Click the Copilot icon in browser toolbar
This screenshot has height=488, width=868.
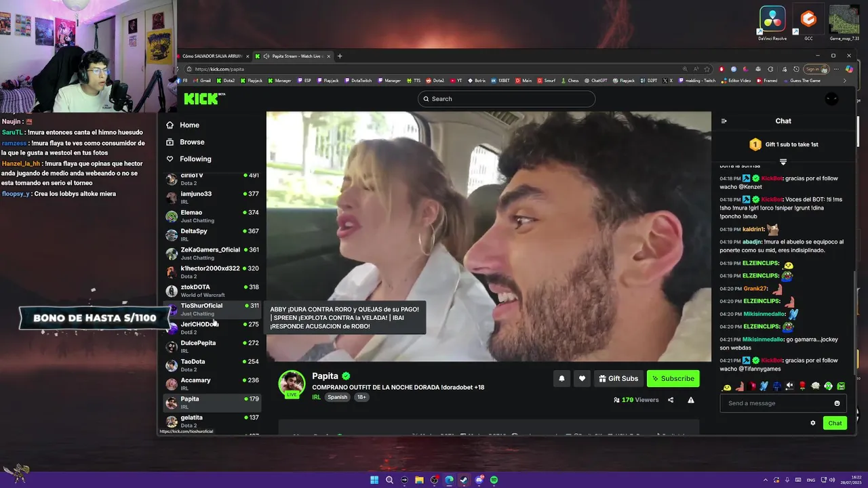coord(850,69)
